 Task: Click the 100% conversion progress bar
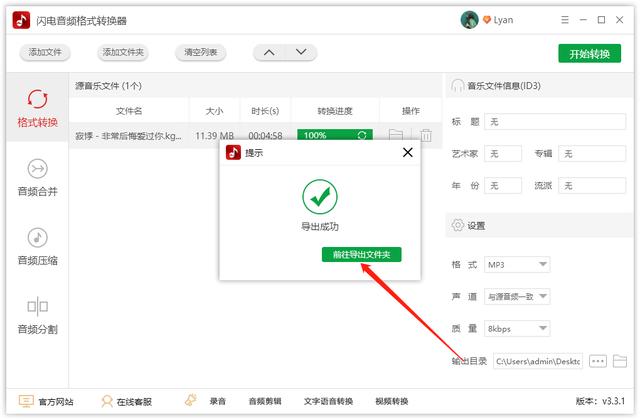point(335,135)
